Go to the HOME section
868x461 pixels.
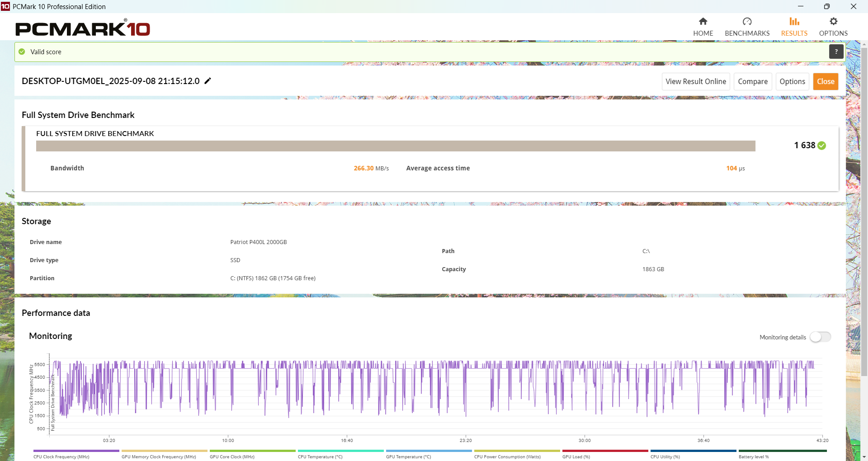[x=703, y=27]
